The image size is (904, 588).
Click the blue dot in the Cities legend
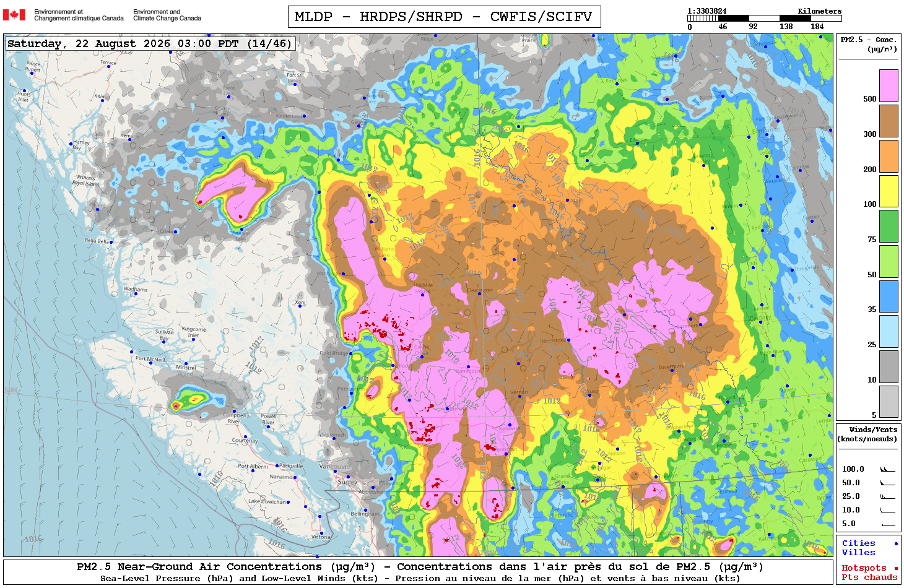[896, 544]
